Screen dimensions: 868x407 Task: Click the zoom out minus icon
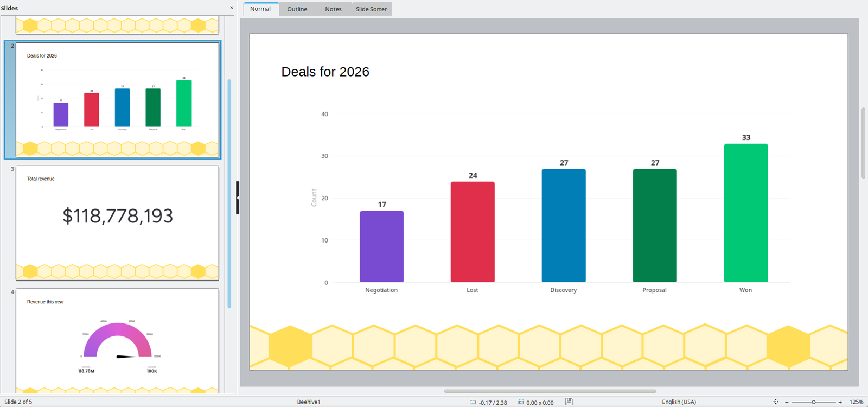(x=787, y=402)
